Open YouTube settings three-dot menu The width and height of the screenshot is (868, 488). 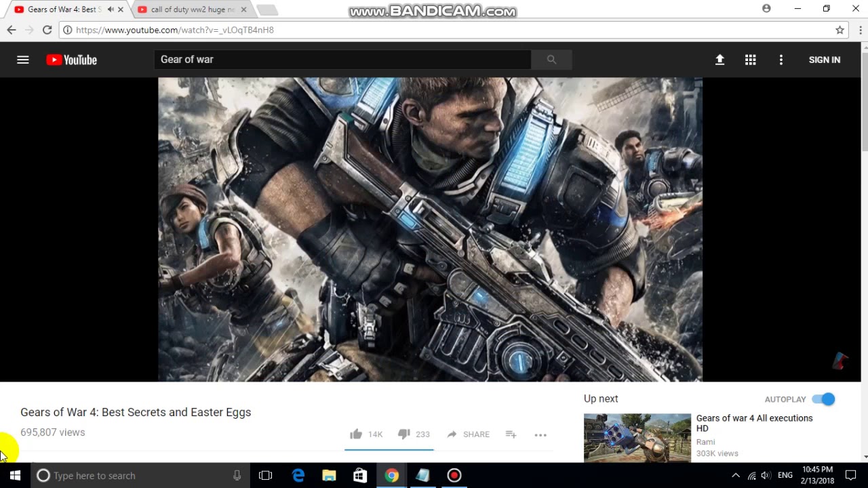coord(781,60)
